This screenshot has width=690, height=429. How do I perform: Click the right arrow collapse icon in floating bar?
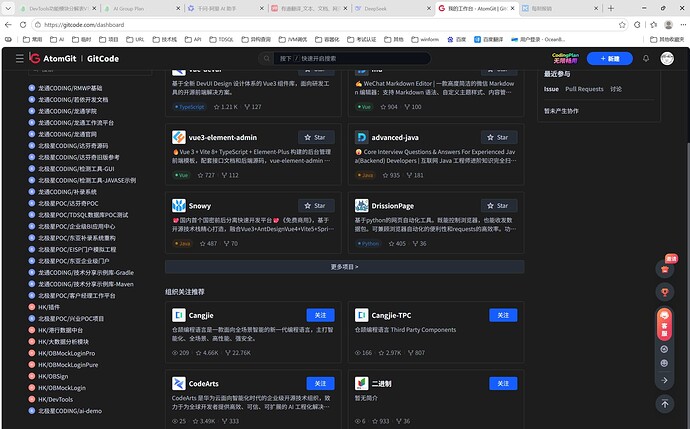664,380
